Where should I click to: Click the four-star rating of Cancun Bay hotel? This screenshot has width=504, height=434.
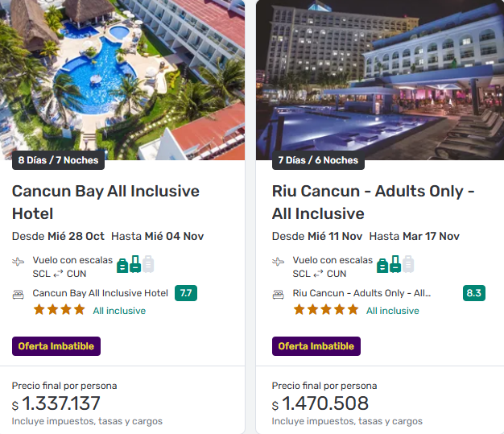tap(59, 310)
